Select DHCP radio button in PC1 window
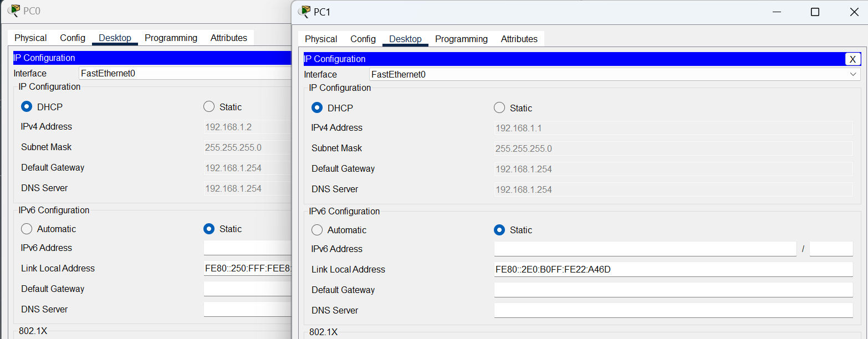Viewport: 868px width, 339px height. pos(317,107)
